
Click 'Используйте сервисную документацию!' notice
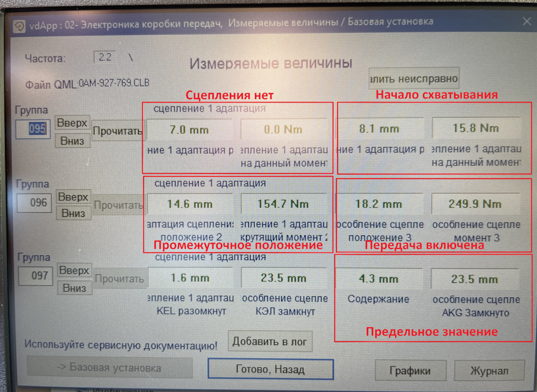click(121, 345)
